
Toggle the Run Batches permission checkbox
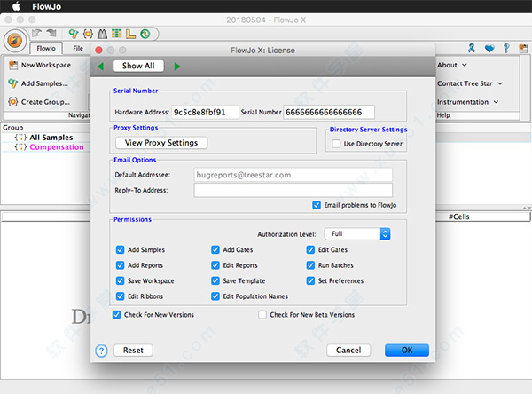pos(310,265)
